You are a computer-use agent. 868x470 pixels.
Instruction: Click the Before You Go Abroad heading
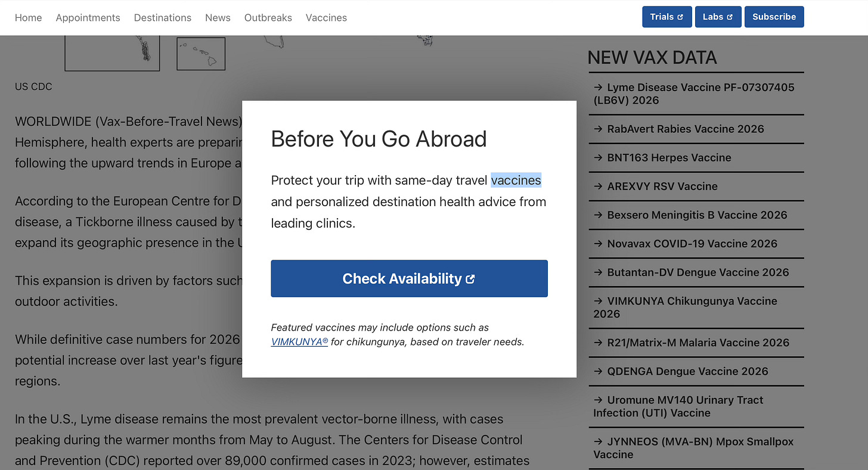[379, 139]
